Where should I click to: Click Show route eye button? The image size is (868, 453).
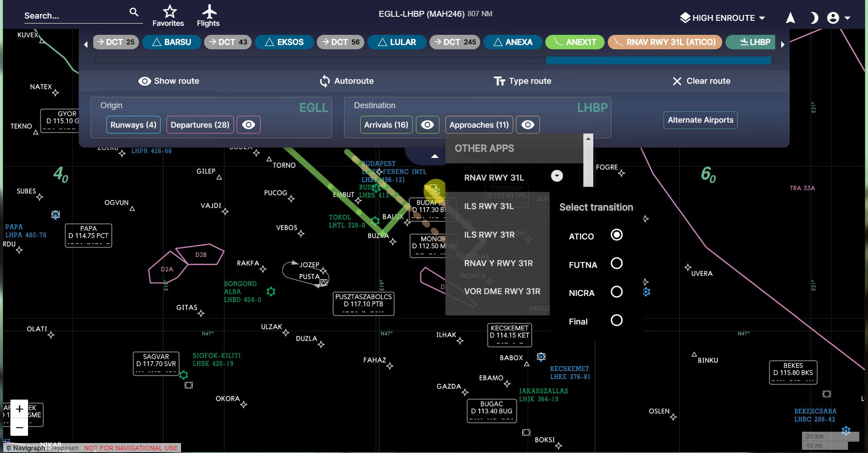(169, 81)
